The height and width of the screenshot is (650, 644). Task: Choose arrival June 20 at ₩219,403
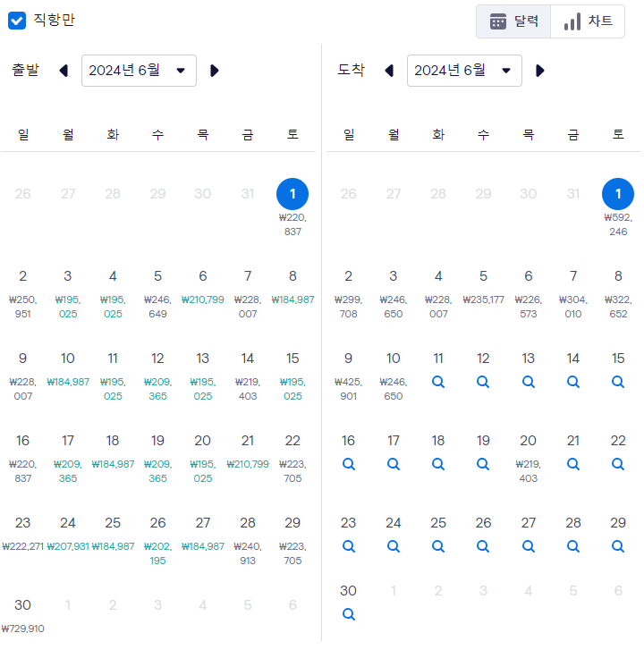529,459
